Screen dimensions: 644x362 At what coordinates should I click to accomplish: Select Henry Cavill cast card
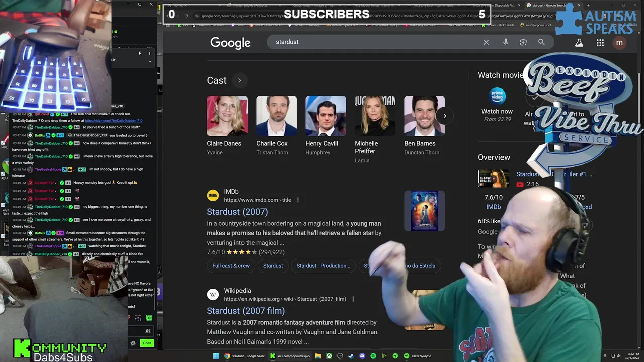(x=326, y=126)
